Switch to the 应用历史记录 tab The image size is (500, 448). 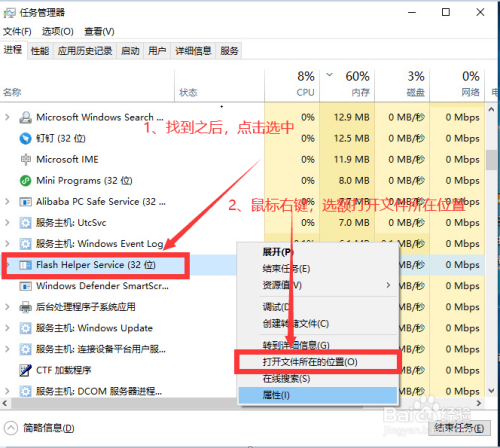click(85, 51)
